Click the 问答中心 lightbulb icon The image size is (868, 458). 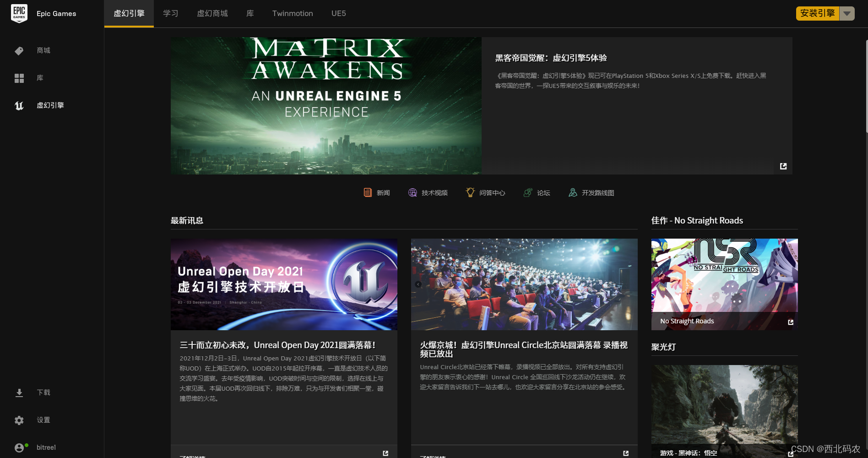(470, 192)
